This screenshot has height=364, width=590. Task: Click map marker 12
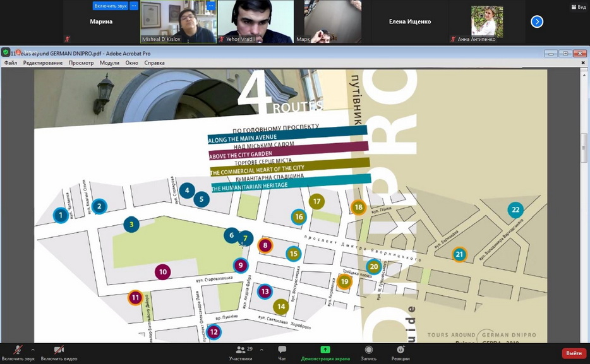214,332
